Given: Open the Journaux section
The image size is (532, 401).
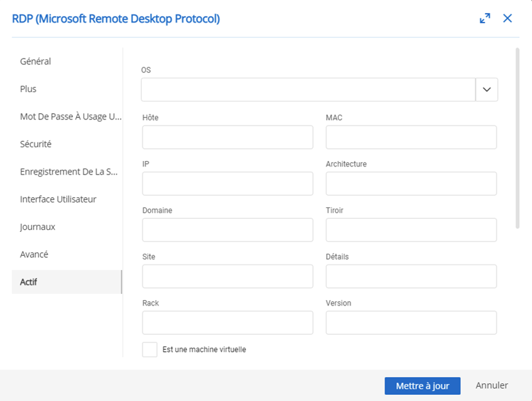Looking at the screenshot, I should [x=38, y=226].
